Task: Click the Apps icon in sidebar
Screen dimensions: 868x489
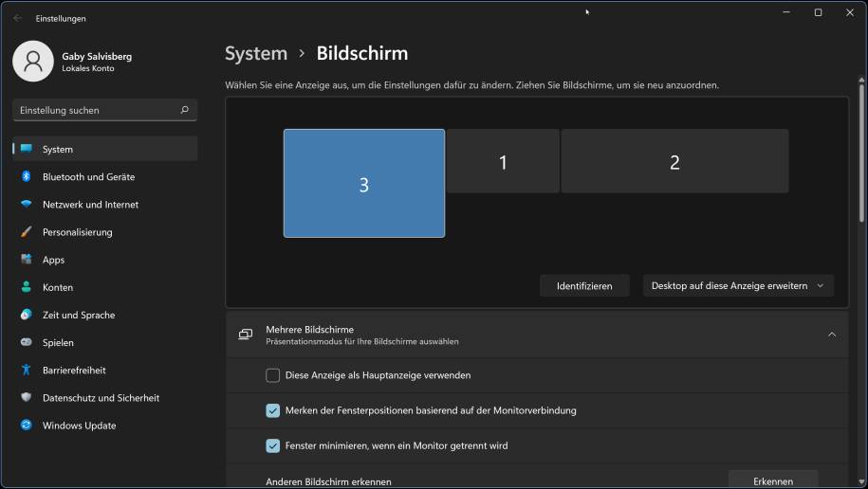Action: click(26, 259)
